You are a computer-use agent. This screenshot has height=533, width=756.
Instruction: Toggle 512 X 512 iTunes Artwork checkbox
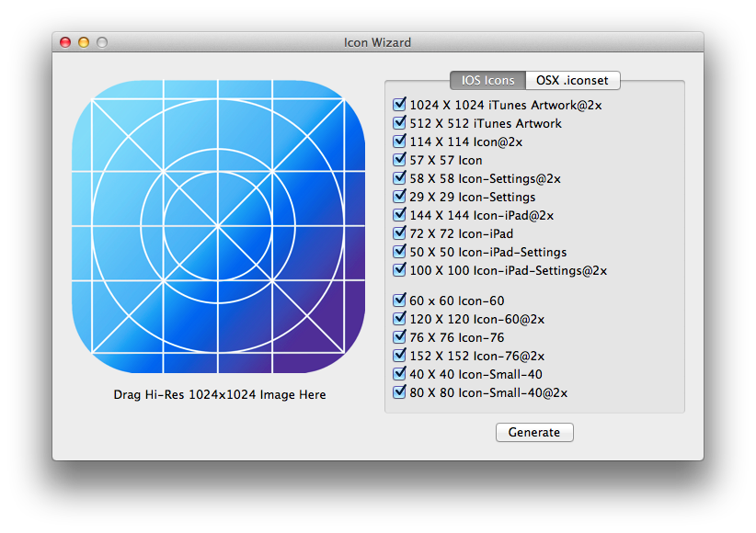click(x=399, y=123)
